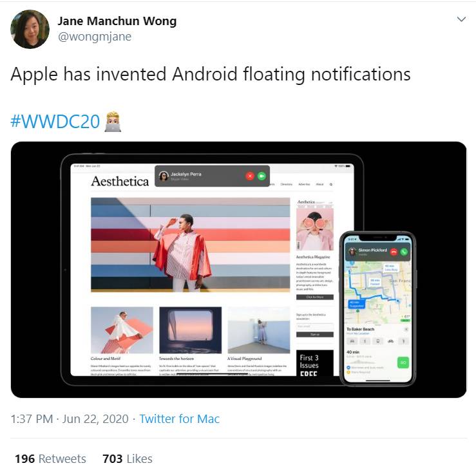Open the Colour and Motif article thumbnail
This screenshot has height=470, width=476.
coord(122,330)
